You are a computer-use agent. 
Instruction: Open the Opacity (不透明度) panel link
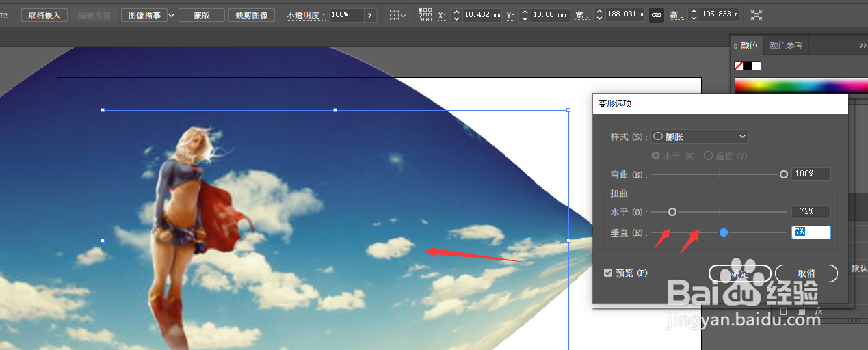(x=305, y=15)
